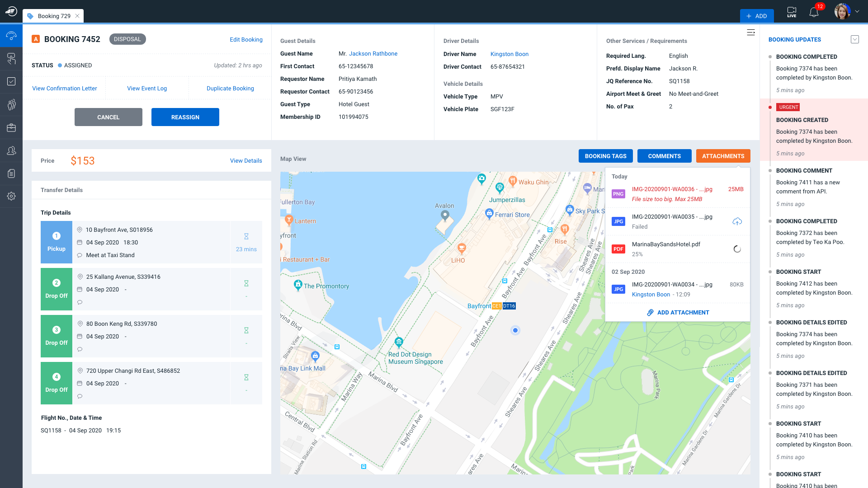Viewport: 868px width, 488px height.
Task: Retry upload with the cloud icon
Action: (737, 221)
